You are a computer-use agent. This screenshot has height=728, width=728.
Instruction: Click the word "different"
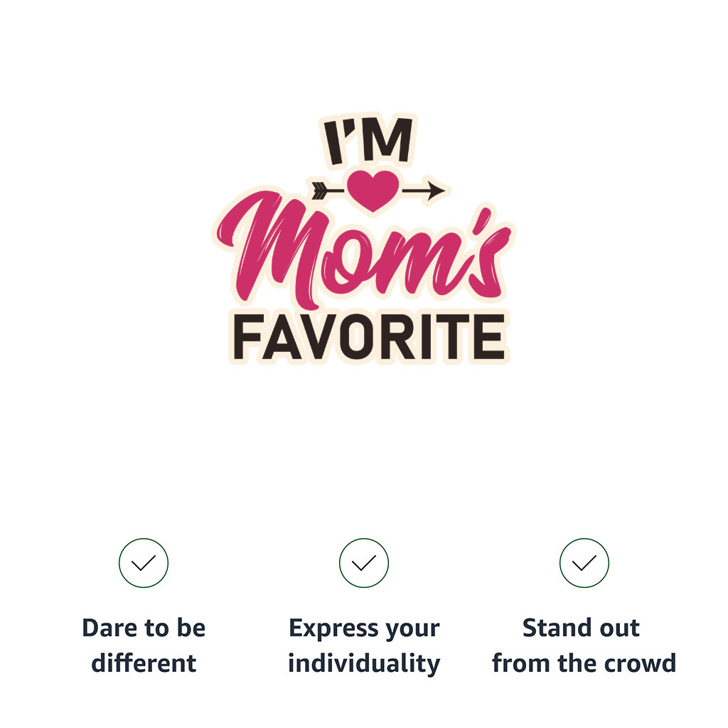pyautogui.click(x=144, y=663)
